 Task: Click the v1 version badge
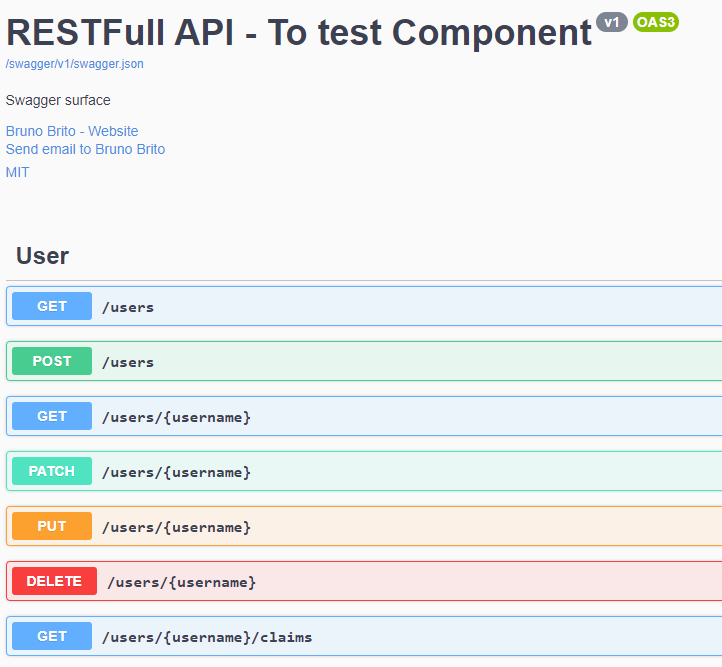pyautogui.click(x=611, y=22)
